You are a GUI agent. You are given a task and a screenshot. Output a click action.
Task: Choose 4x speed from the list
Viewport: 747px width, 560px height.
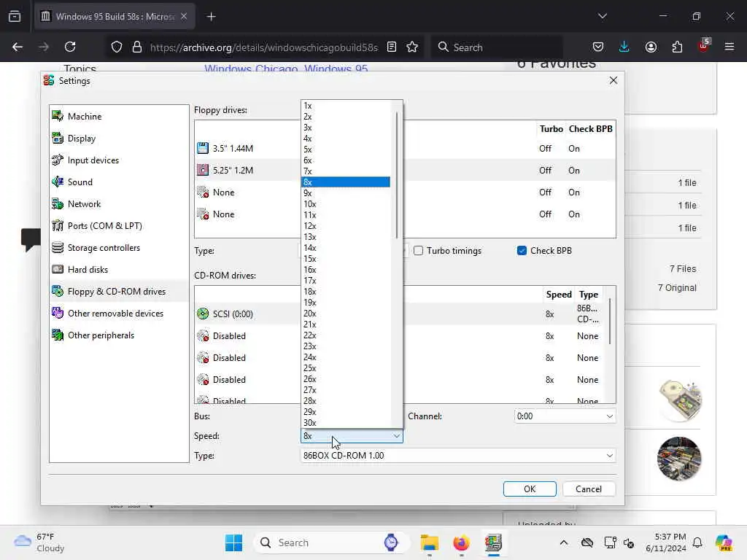(x=346, y=139)
